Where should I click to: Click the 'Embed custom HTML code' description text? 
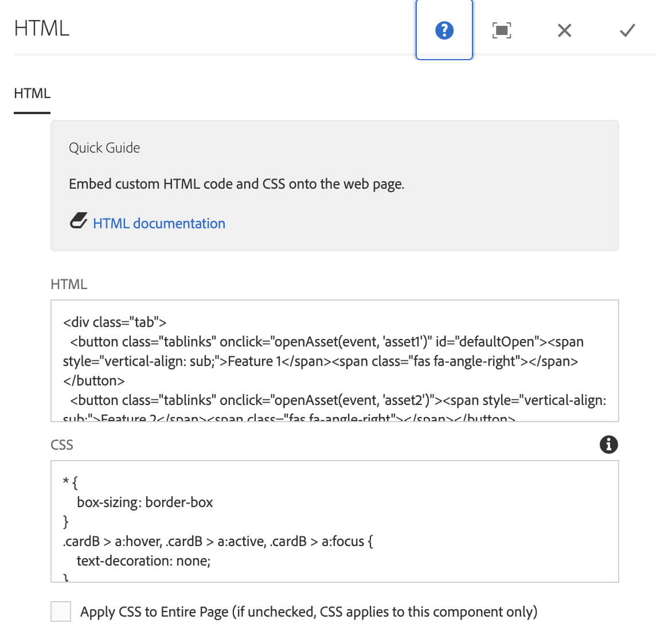click(236, 184)
